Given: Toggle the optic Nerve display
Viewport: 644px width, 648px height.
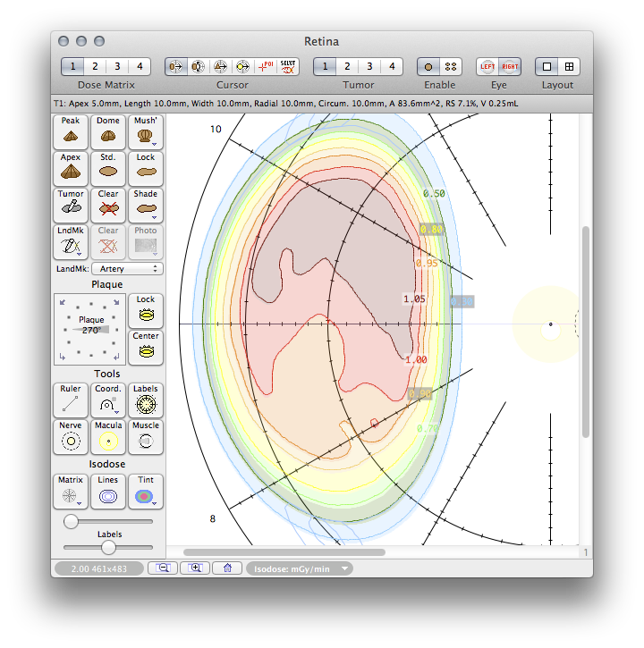Looking at the screenshot, I should pos(71,437).
